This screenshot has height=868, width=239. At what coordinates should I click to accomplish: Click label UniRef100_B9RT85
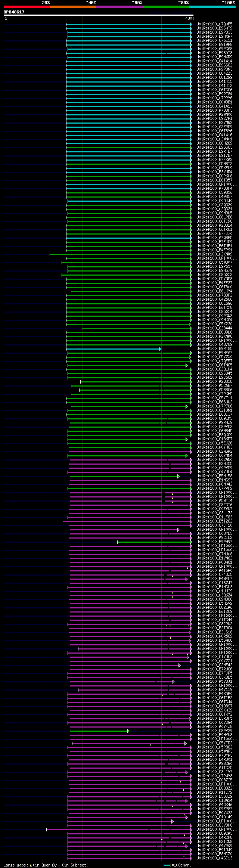[214, 349]
